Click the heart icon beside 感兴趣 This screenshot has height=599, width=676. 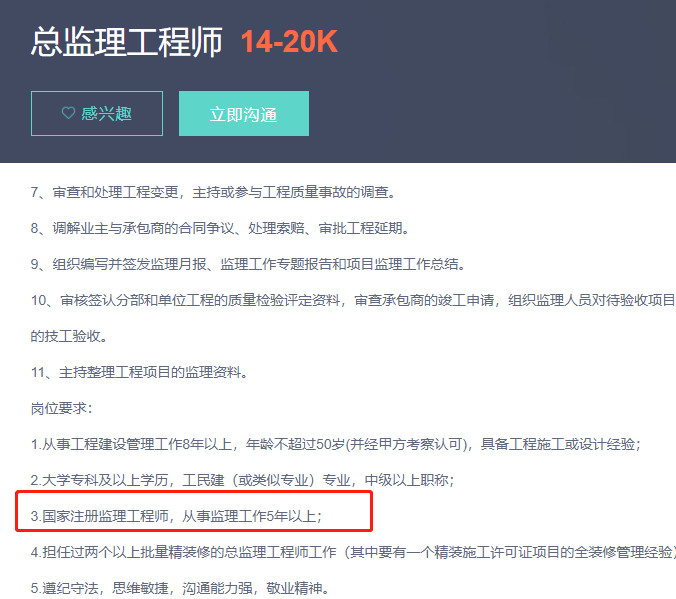[x=68, y=114]
